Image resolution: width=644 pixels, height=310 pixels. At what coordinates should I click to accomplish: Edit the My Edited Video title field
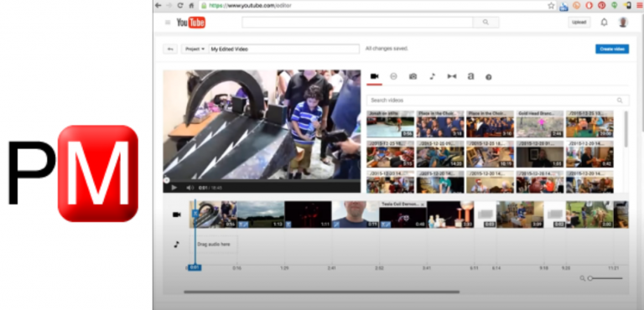coord(284,49)
